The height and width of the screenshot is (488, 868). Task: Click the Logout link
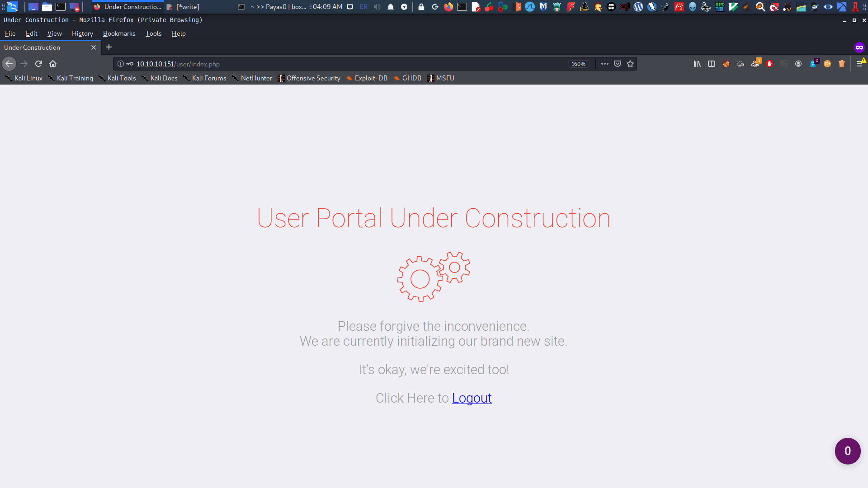472,398
